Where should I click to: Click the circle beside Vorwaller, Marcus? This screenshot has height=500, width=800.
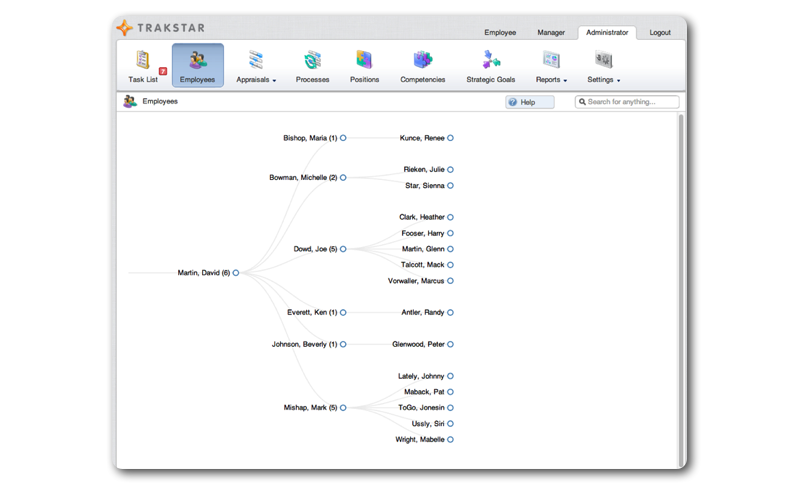pyautogui.click(x=450, y=281)
